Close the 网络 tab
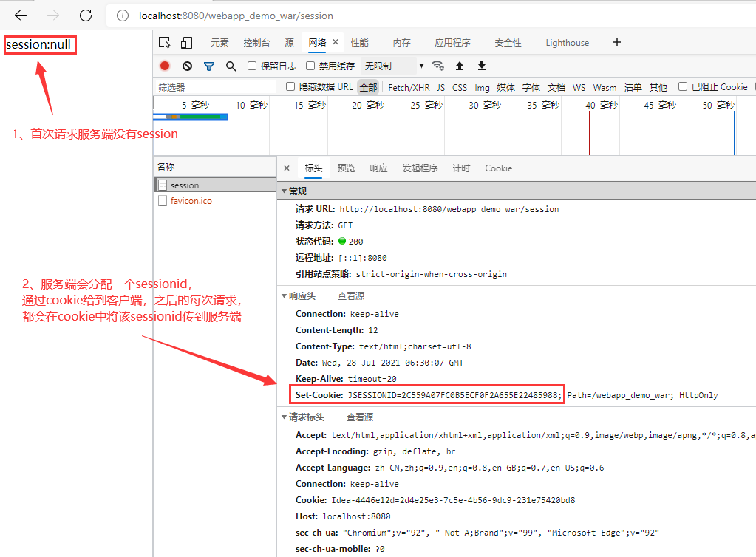756x557 pixels. tap(336, 42)
